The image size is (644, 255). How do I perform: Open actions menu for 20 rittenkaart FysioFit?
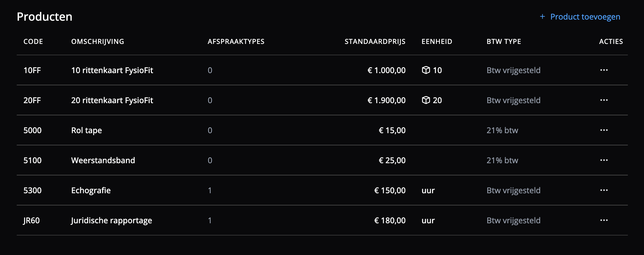click(604, 100)
